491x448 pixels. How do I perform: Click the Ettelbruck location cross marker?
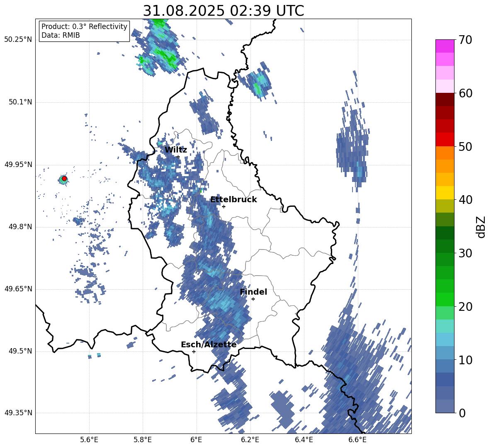[224, 206]
